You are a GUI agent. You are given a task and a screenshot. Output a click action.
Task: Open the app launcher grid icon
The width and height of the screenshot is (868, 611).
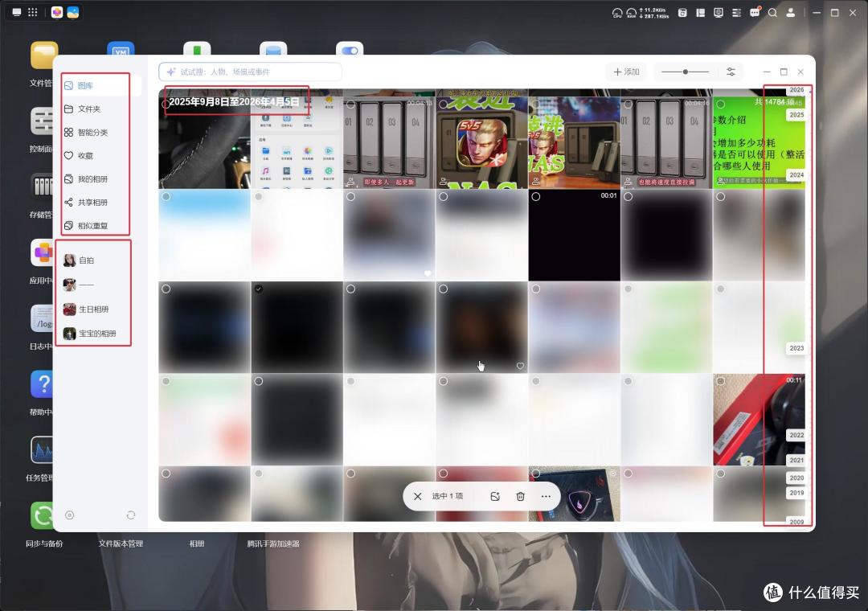click(x=33, y=12)
